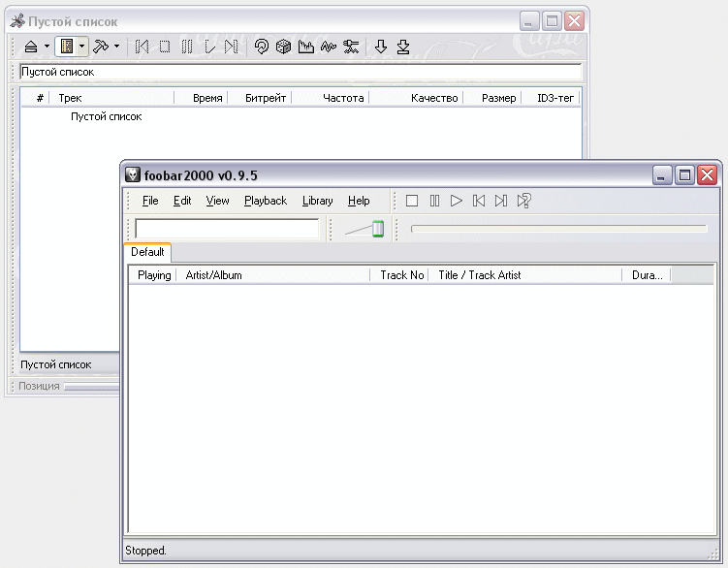Click the Качество column header
728x568 pixels.
(x=416, y=98)
